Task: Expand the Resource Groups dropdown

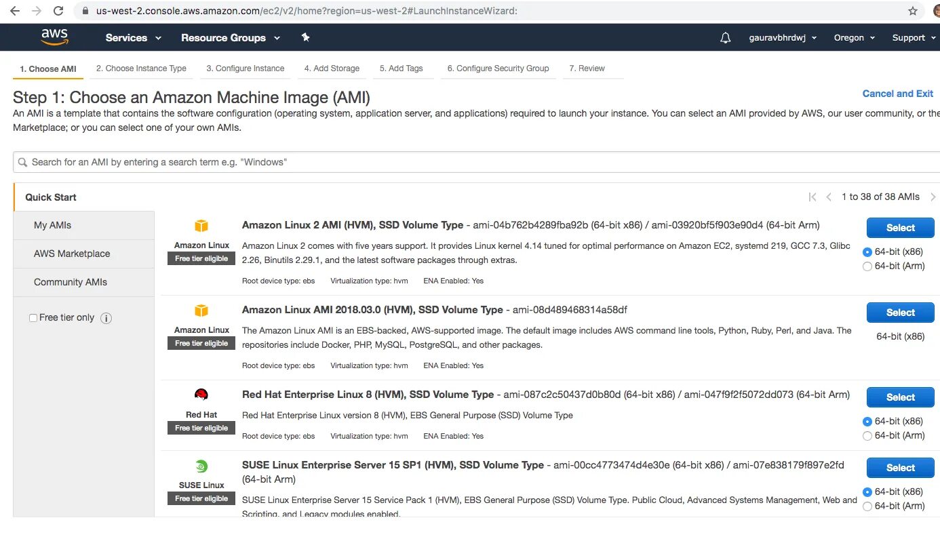Action: [x=231, y=38]
